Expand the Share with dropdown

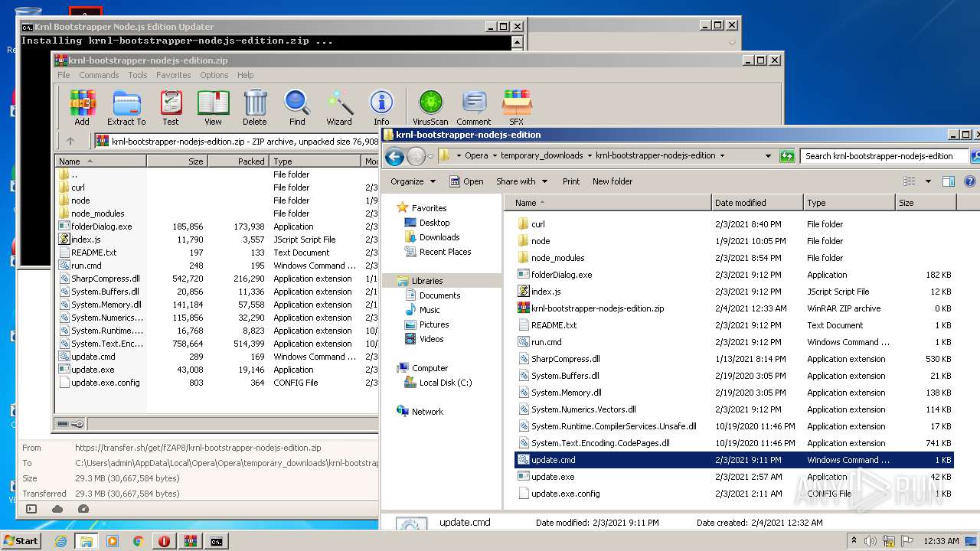point(522,181)
